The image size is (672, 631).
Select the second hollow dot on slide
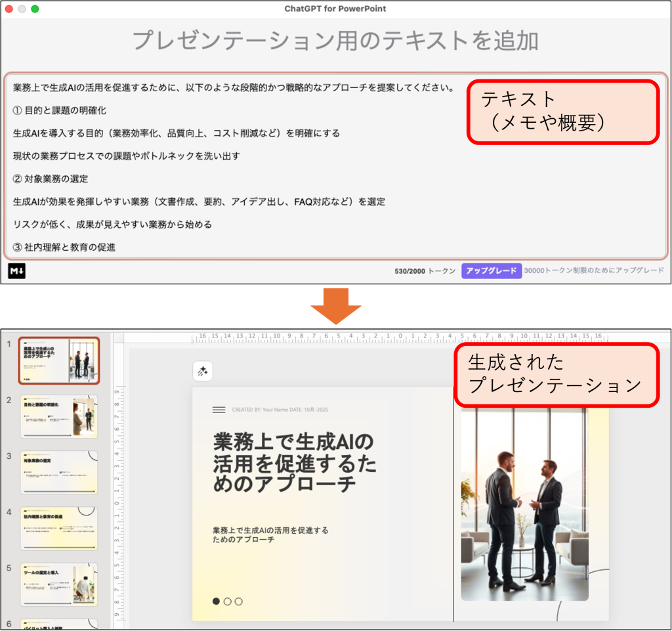point(228,601)
